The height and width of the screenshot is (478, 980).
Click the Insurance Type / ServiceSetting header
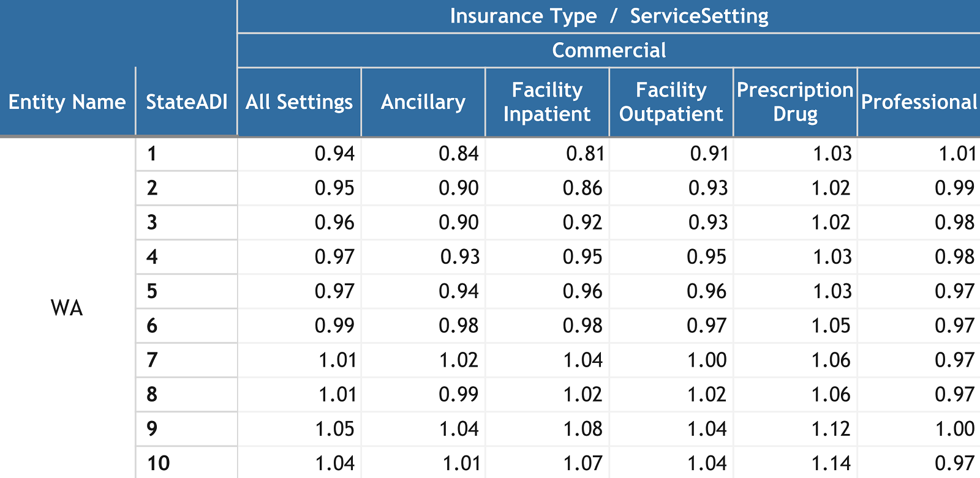pyautogui.click(x=609, y=16)
